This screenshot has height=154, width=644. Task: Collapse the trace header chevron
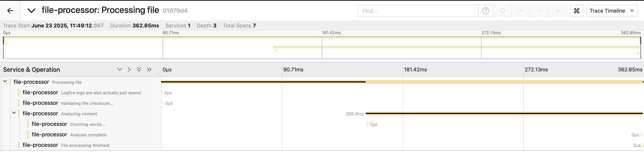point(31,11)
